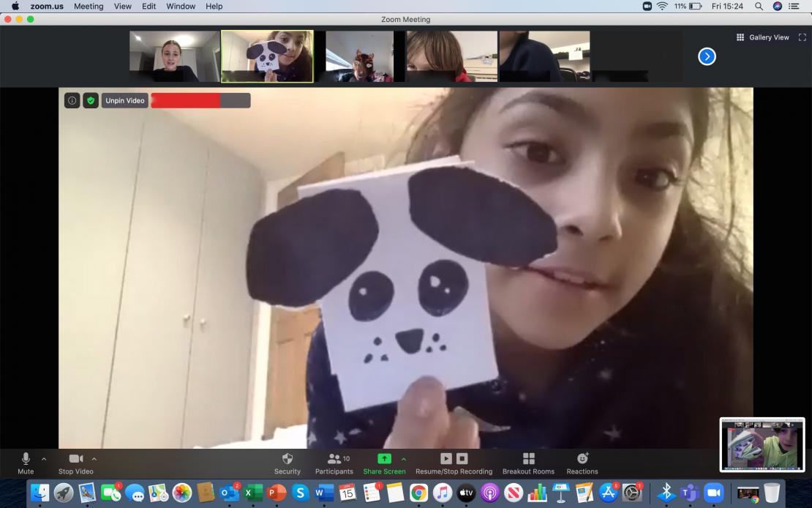Click the green Share Screen icon
Image resolution: width=812 pixels, height=508 pixels.
pyautogui.click(x=384, y=459)
